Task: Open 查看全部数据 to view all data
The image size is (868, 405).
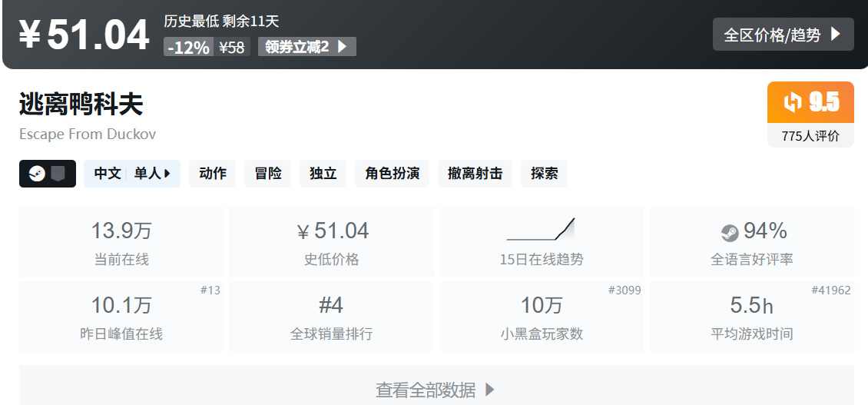Action: 436,390
